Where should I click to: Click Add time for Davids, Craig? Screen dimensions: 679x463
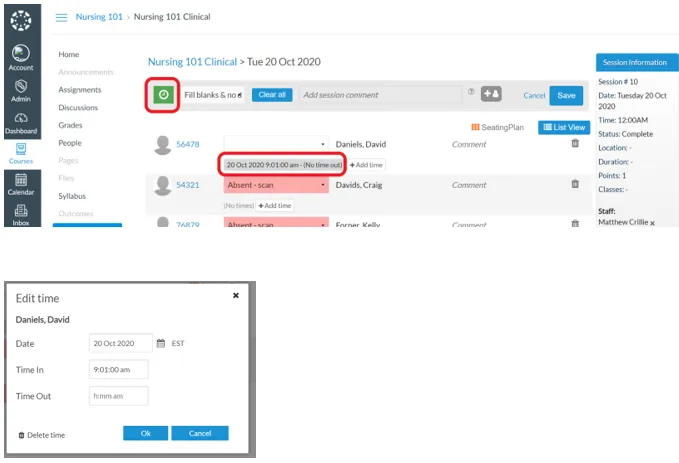[275, 206]
